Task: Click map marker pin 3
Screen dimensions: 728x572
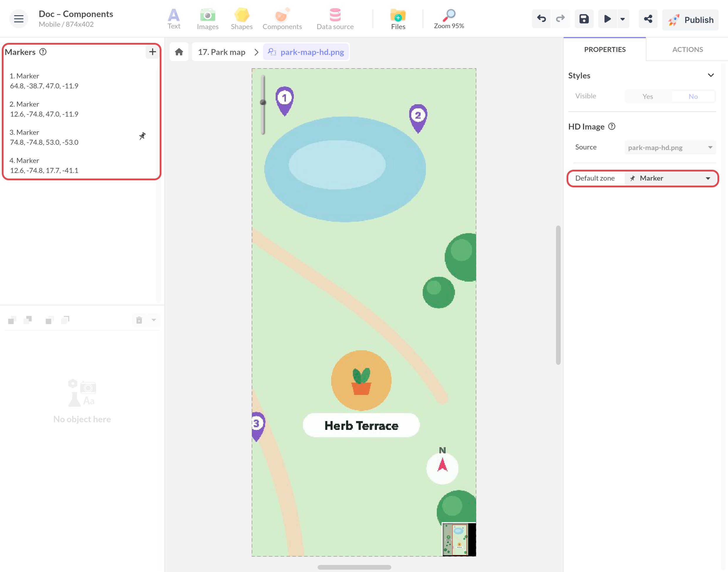Action: coord(258,426)
